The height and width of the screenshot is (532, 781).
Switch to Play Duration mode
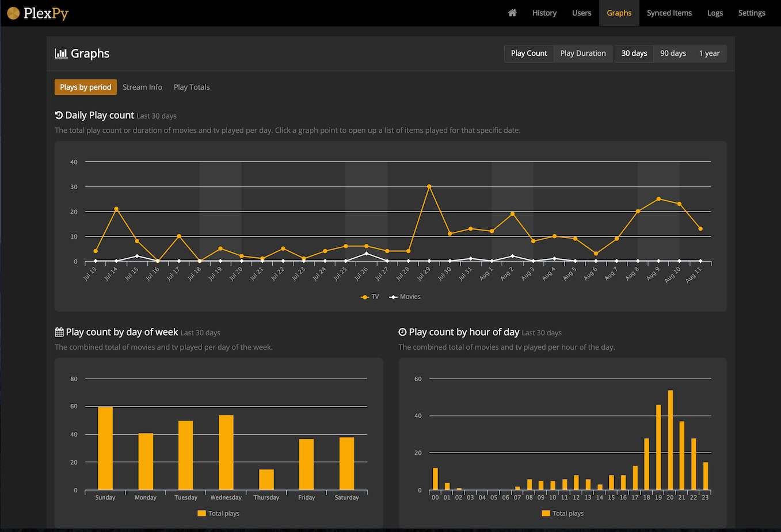tap(582, 53)
